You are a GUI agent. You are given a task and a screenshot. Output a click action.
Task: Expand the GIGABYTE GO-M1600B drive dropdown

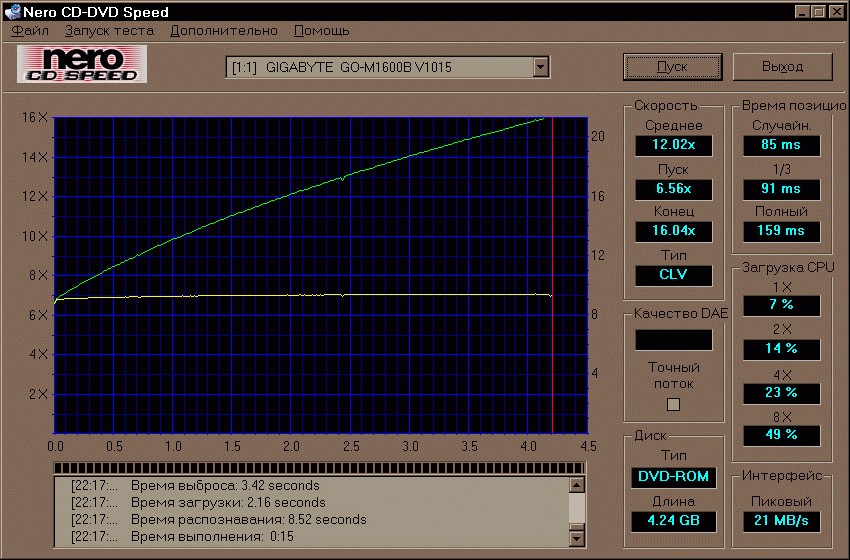pos(540,67)
